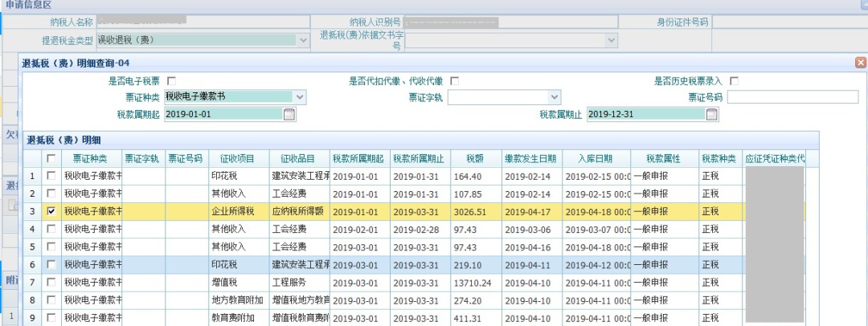The image size is (868, 326).
Task: Uncheck row 3 企业所得税 checkbox
Action: [x=51, y=211]
